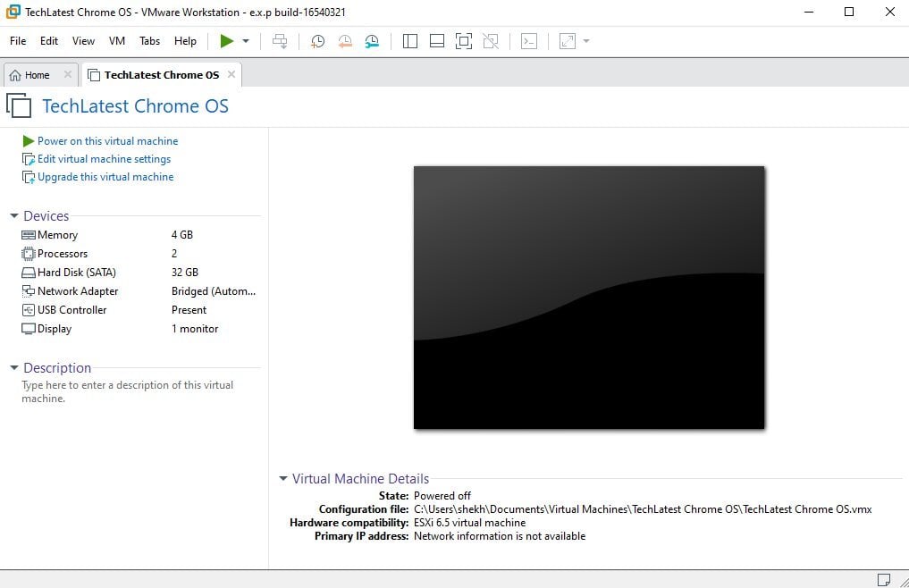Click the configuration file path
The height and width of the screenshot is (588, 909).
(x=643, y=509)
